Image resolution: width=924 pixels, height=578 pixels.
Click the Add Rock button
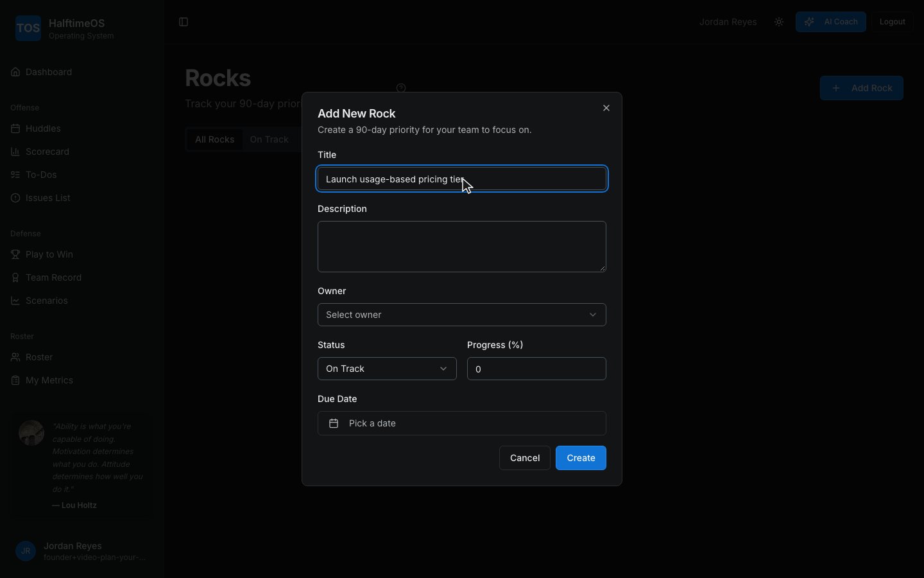(862, 88)
